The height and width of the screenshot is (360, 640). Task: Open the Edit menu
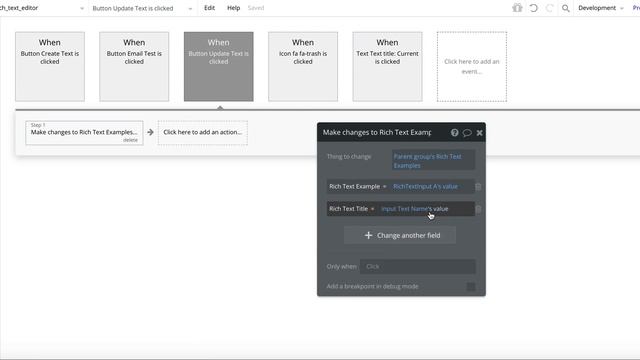pos(209,8)
